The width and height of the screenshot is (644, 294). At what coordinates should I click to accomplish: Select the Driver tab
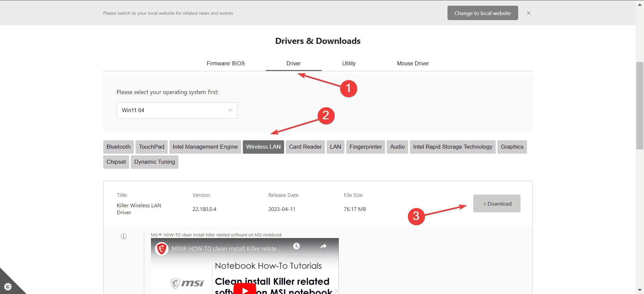293,63
